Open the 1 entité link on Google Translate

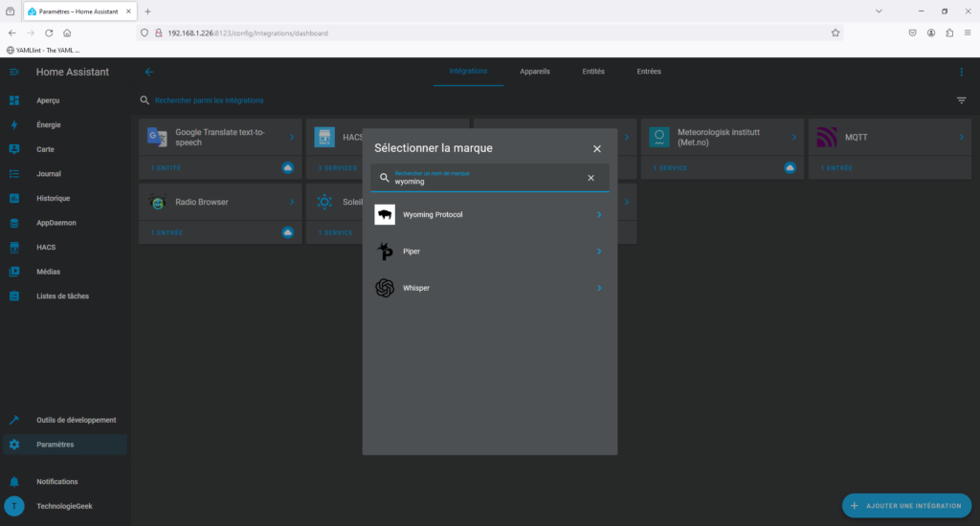tap(166, 168)
